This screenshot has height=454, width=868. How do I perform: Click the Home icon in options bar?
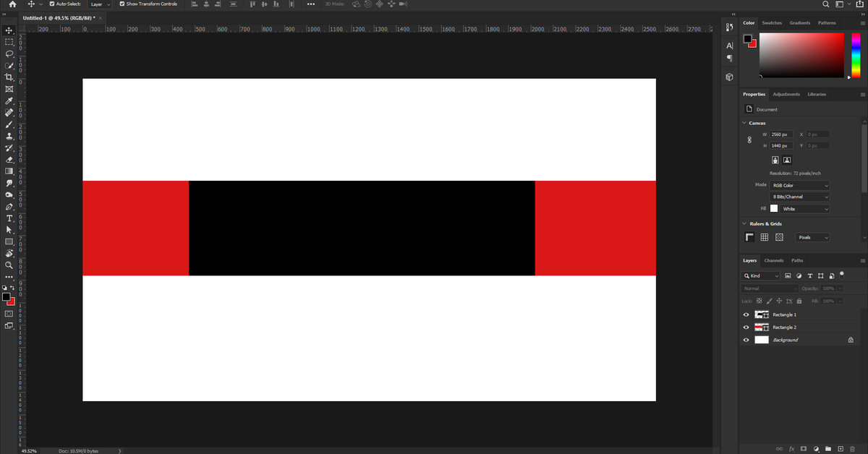coord(12,4)
